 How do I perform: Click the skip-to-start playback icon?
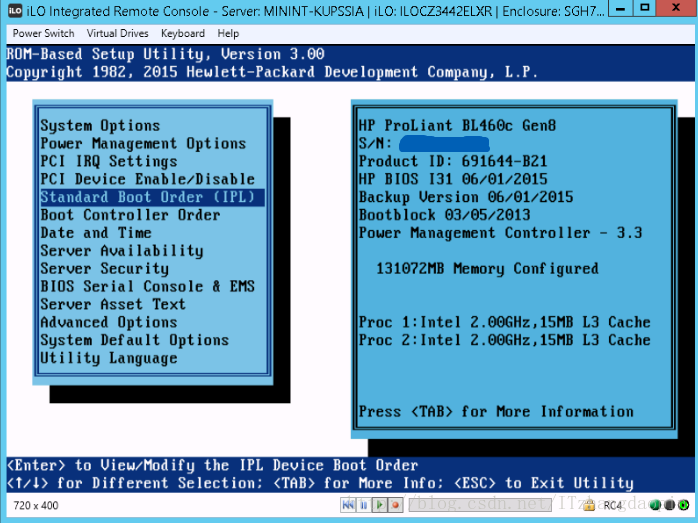(348, 505)
